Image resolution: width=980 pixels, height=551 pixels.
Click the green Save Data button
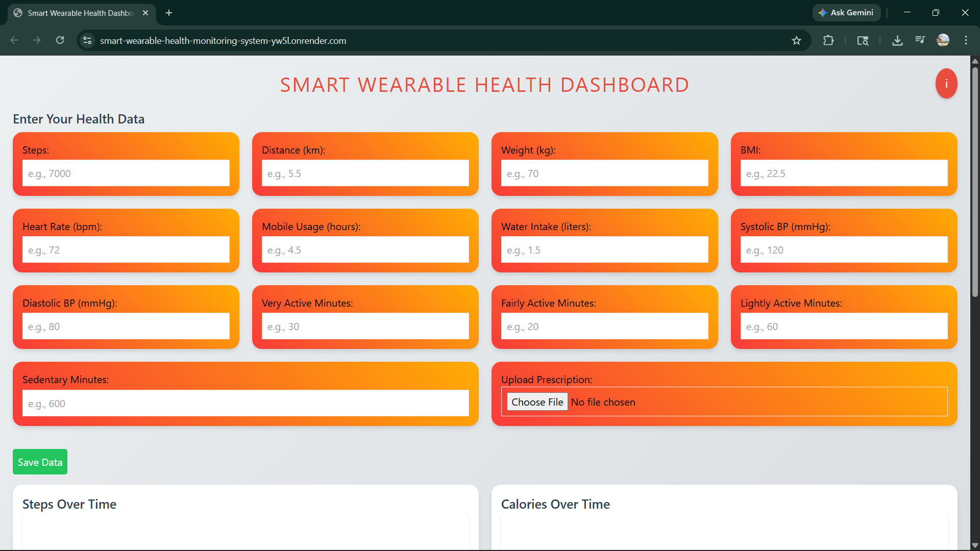point(40,462)
